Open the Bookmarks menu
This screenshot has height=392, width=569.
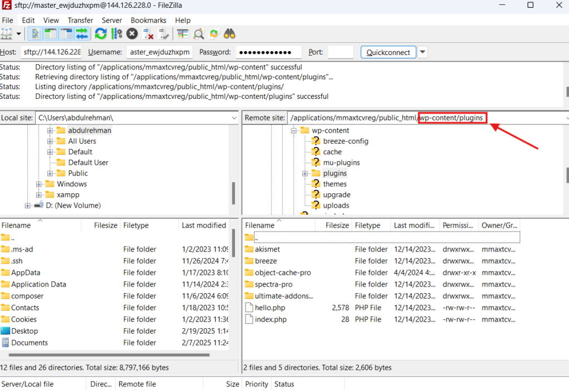click(x=148, y=20)
